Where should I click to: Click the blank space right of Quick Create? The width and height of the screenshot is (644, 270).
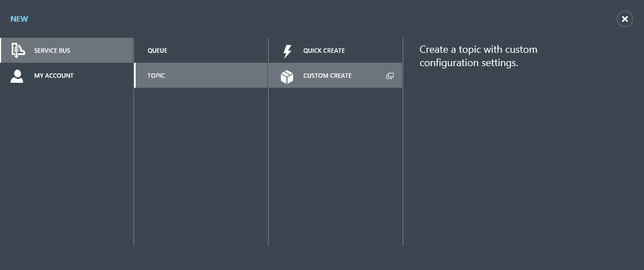pos(373,51)
